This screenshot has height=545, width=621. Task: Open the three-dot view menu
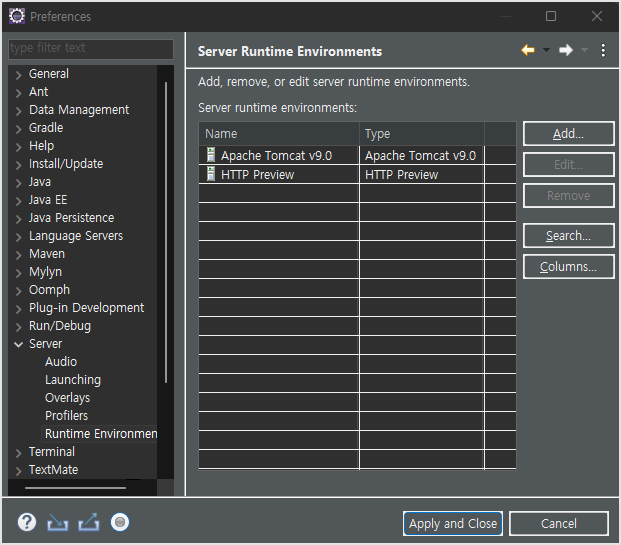pyautogui.click(x=603, y=50)
